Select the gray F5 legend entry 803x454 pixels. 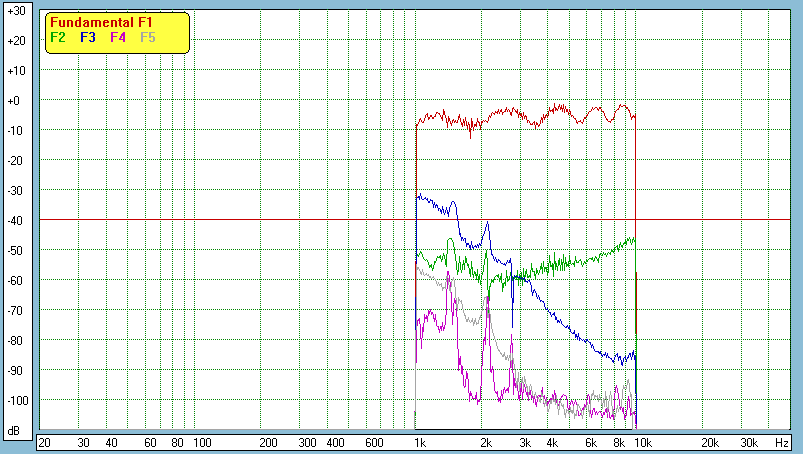coord(148,37)
